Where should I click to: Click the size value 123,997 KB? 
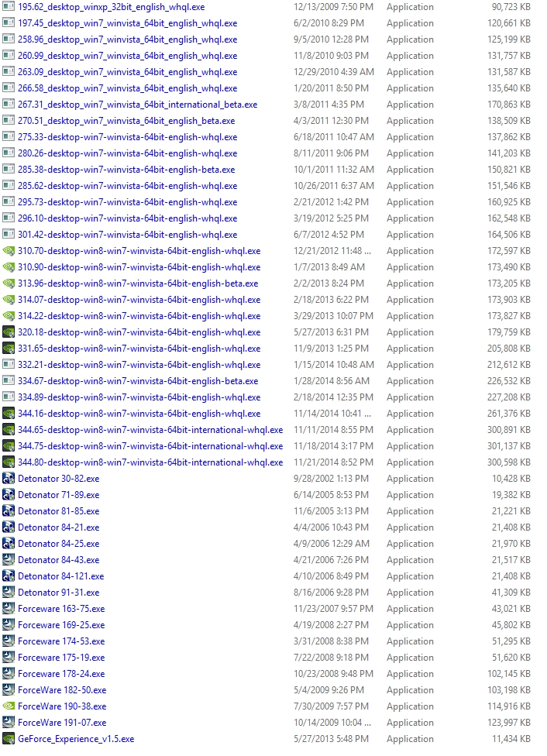click(x=508, y=722)
